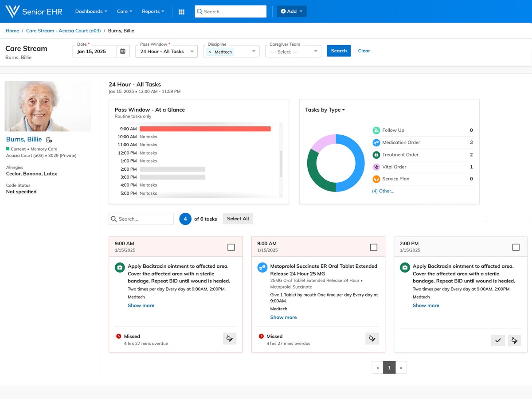532x399 pixels.
Task: Click the document icon on missed Metoprolol task
Action: (x=372, y=338)
